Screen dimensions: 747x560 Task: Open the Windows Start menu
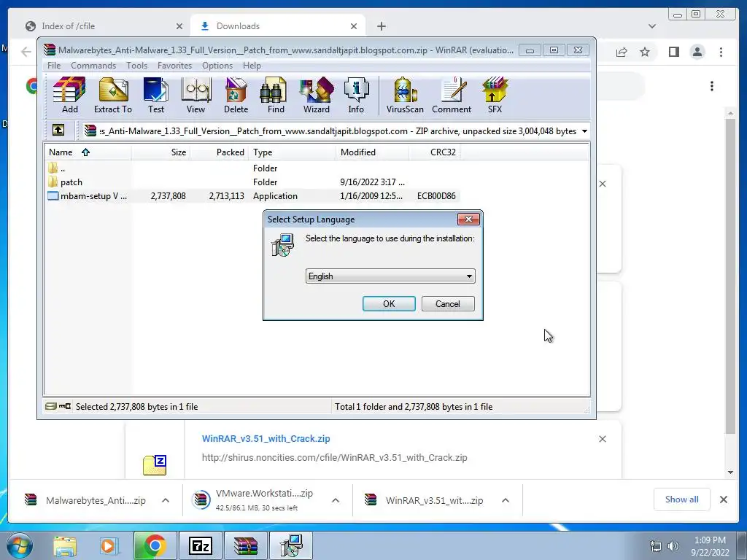[x=19, y=545]
